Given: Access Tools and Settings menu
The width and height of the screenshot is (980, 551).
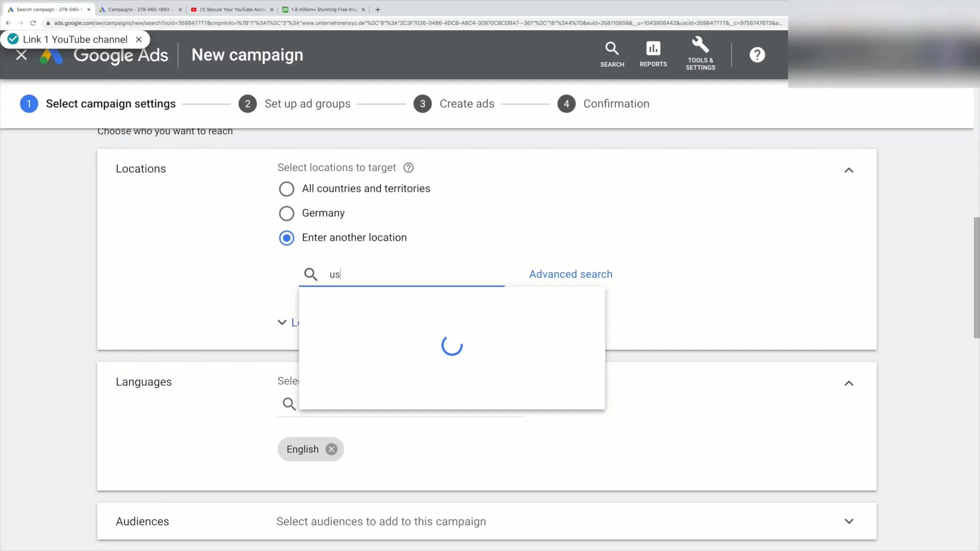Looking at the screenshot, I should [701, 54].
